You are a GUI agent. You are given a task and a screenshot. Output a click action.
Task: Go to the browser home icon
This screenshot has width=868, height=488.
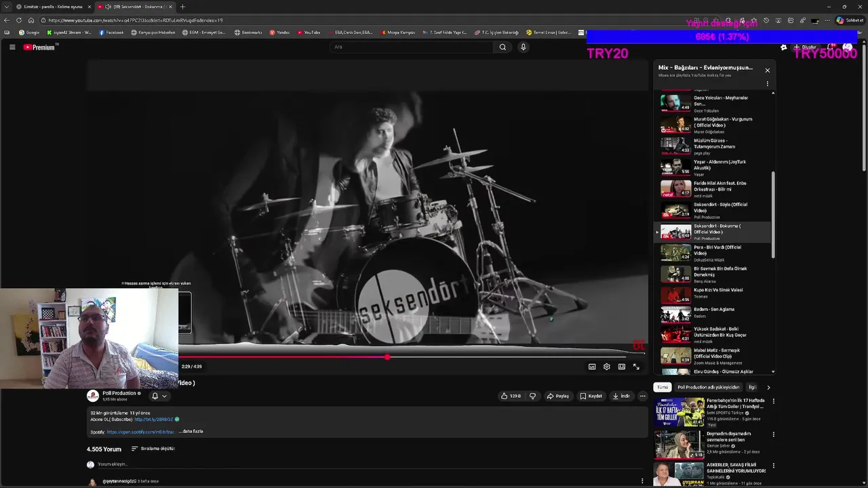click(31, 20)
